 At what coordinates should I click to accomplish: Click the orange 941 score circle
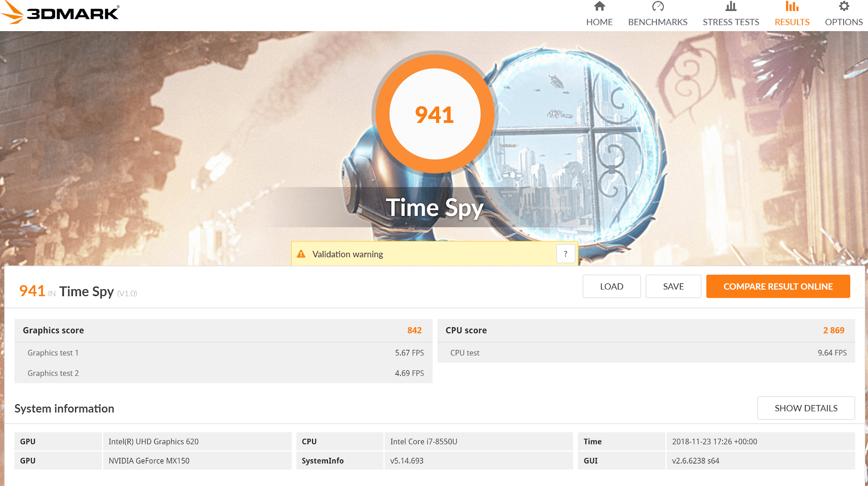point(435,114)
